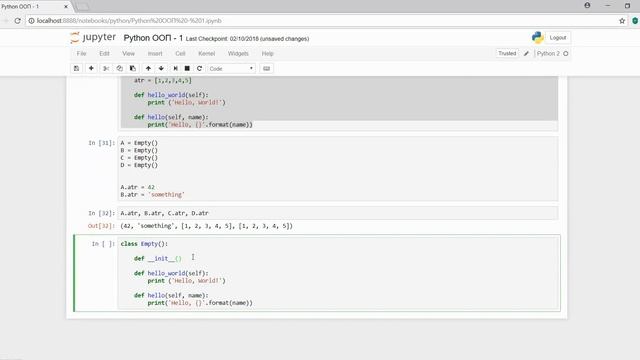
Task: Click the pencil edit-mode indicator
Action: click(527, 53)
